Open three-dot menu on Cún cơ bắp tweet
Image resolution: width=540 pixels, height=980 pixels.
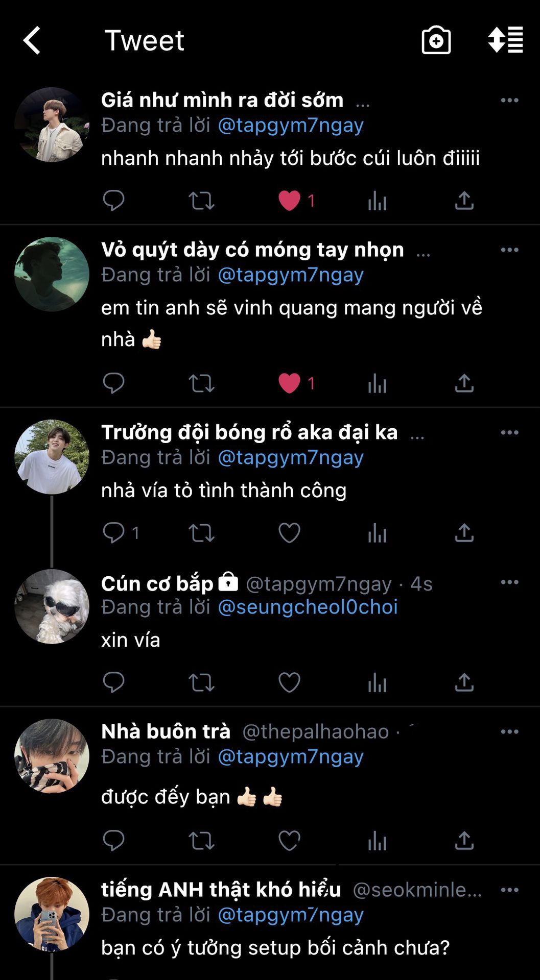tap(510, 582)
